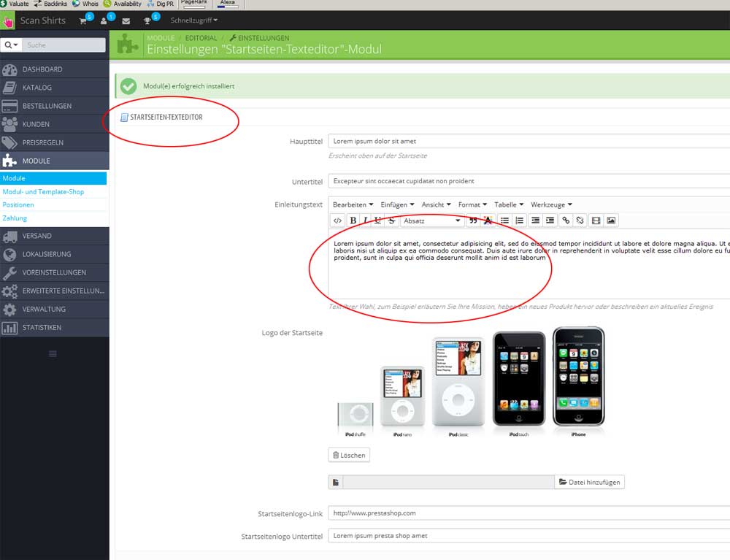Image resolution: width=730 pixels, height=560 pixels.
Task: Click the Suche search field
Action: [x=64, y=45]
